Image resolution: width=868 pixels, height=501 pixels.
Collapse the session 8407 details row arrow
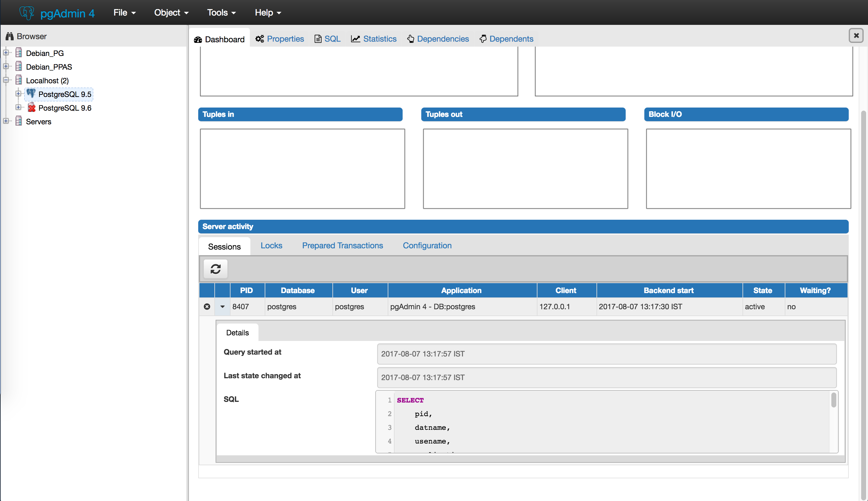click(222, 306)
